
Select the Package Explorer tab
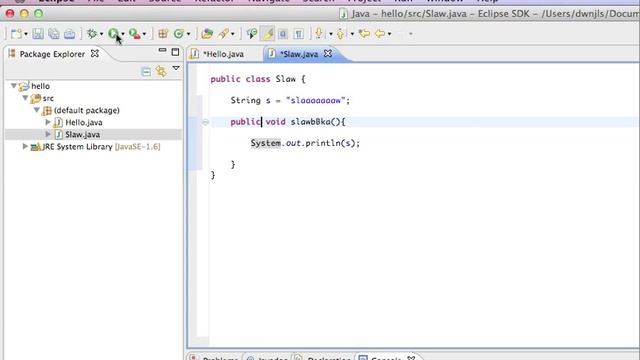[x=52, y=54]
